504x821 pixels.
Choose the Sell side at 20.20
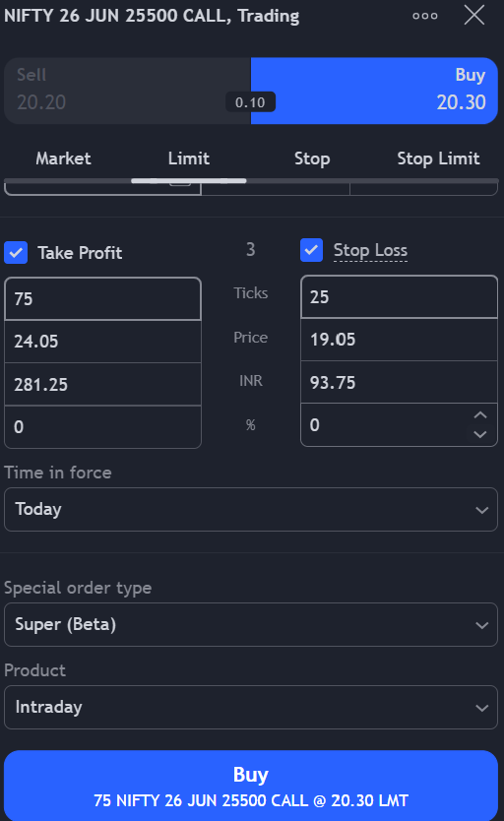click(x=128, y=91)
